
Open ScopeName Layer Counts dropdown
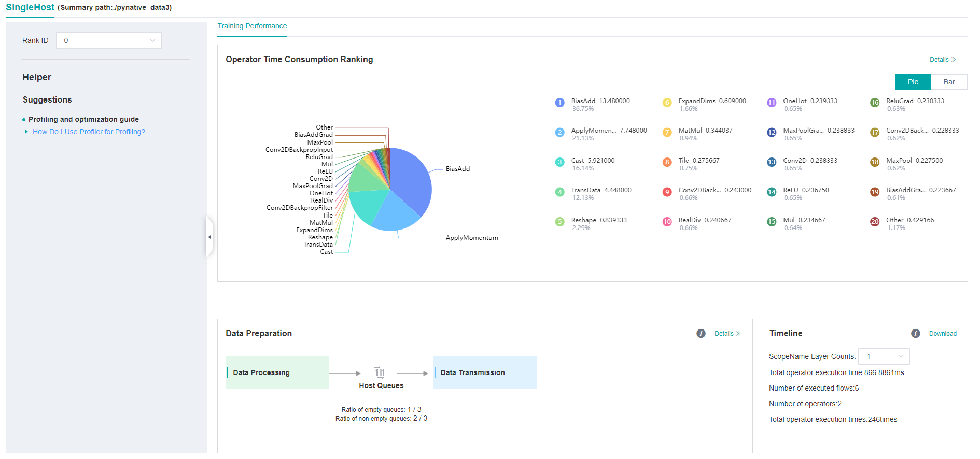click(x=884, y=356)
